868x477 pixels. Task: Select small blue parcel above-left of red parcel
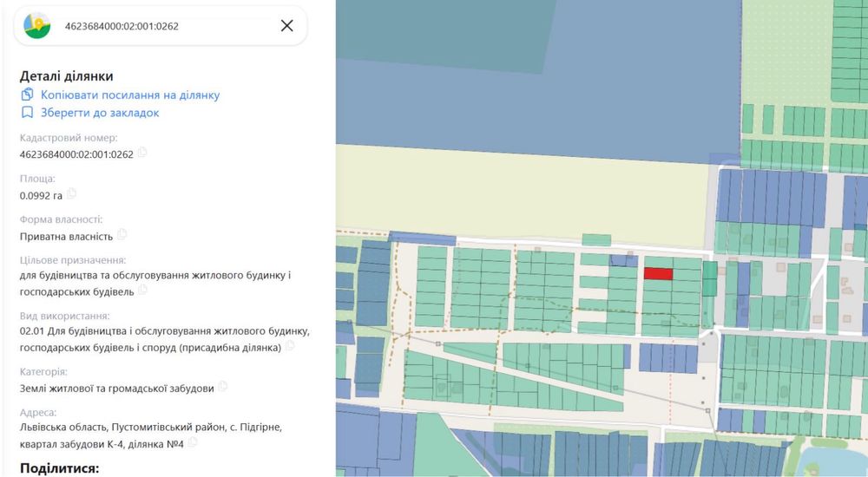click(x=623, y=259)
